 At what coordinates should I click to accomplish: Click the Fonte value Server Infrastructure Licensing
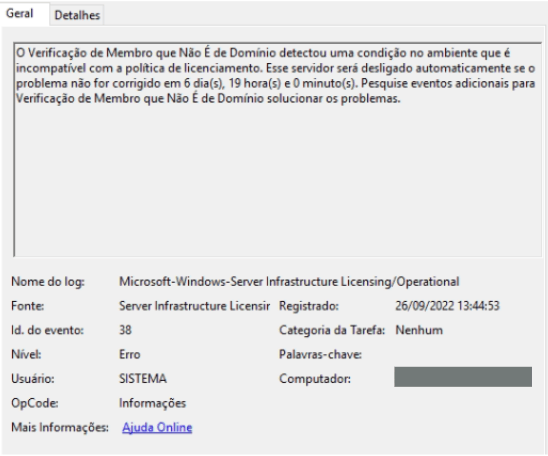194,306
